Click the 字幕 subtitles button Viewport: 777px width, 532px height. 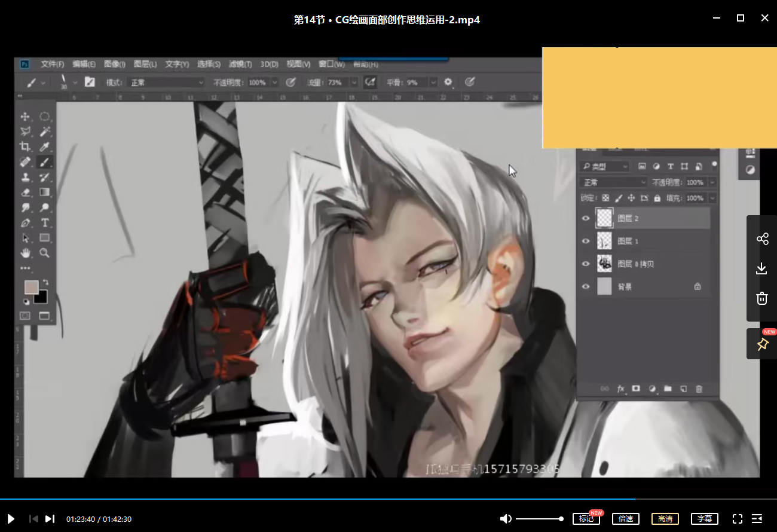point(705,518)
